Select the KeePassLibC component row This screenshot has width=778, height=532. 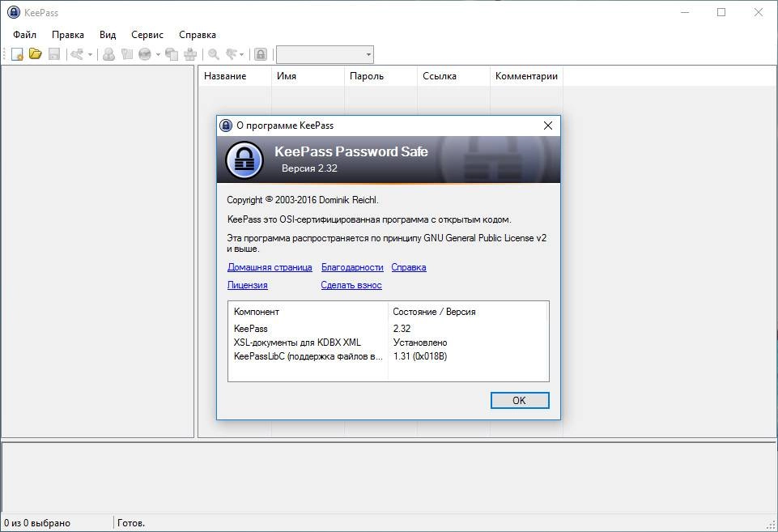pyautogui.click(x=388, y=356)
